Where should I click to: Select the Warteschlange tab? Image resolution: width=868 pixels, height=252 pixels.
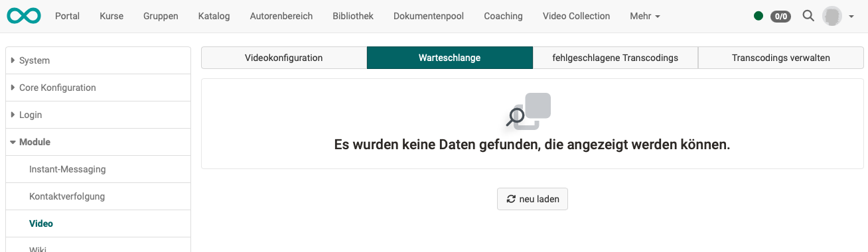coord(450,58)
